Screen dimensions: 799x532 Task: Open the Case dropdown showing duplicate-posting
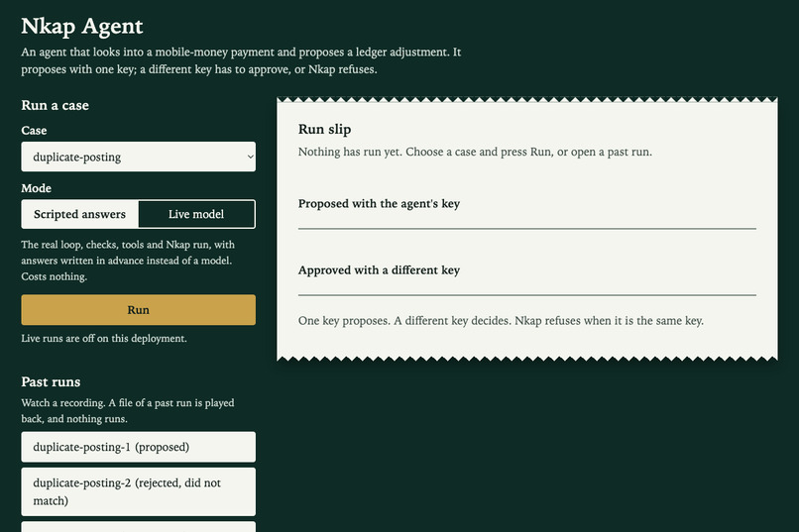[138, 157]
